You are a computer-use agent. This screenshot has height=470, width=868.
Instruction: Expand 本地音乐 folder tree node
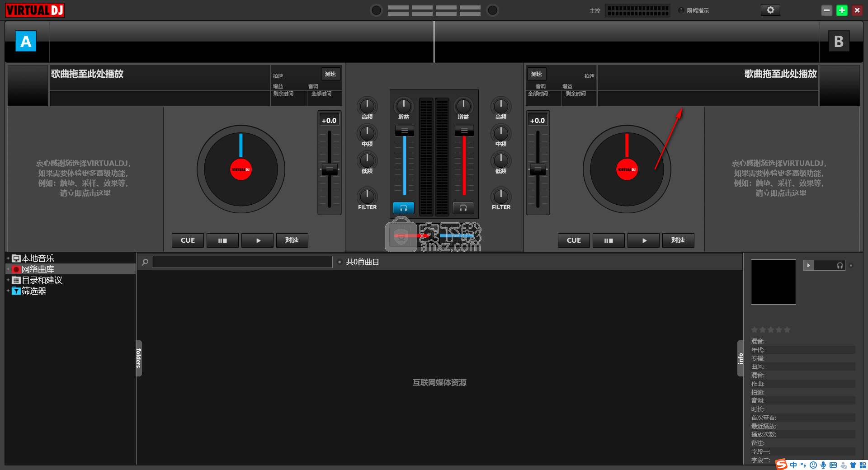(x=8, y=258)
